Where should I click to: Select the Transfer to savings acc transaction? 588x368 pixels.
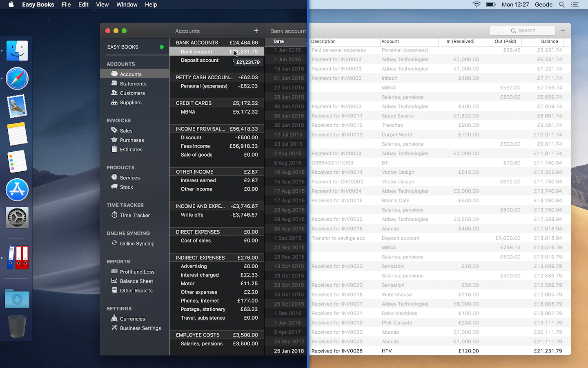pos(417,238)
